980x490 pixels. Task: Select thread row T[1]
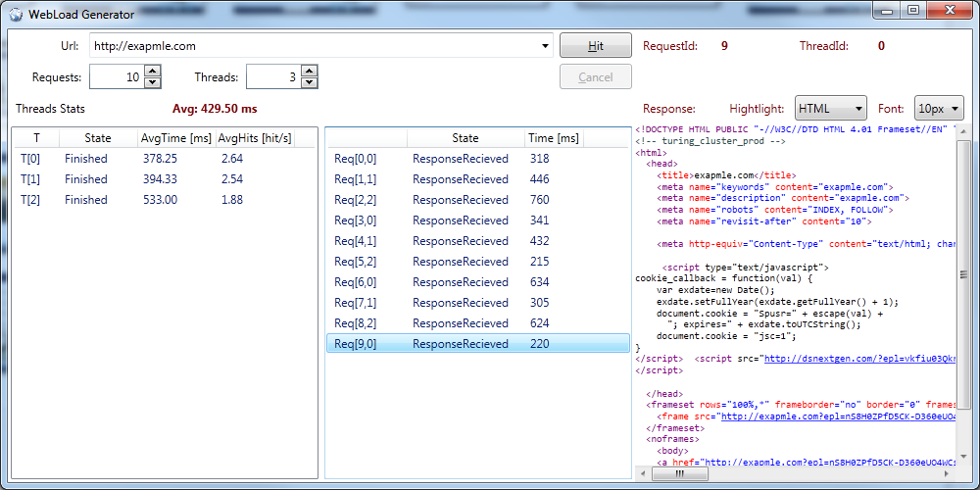(x=165, y=179)
